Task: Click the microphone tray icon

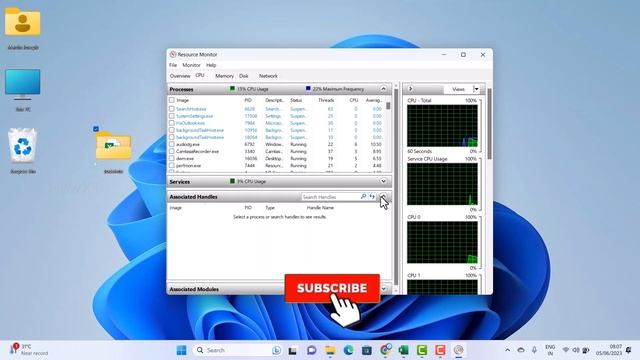Action: pyautogui.click(x=534, y=350)
